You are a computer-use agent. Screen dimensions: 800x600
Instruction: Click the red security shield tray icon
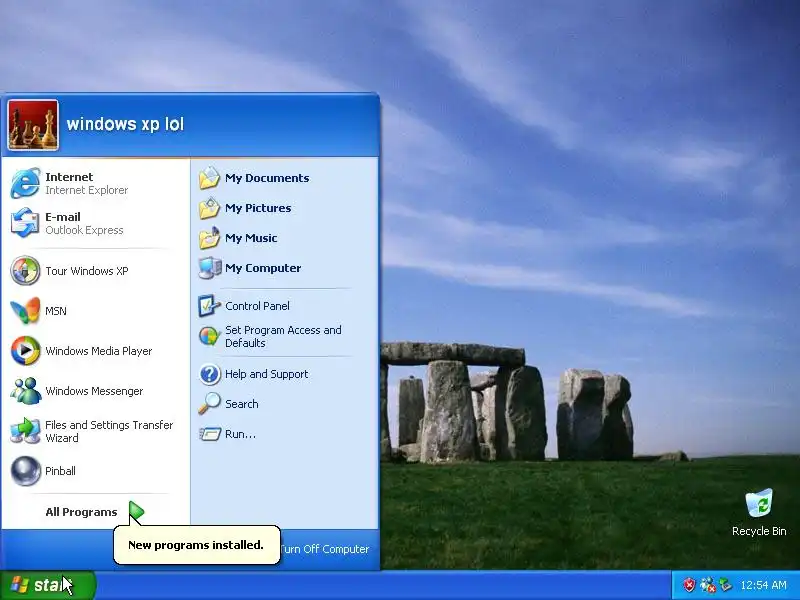pos(689,585)
